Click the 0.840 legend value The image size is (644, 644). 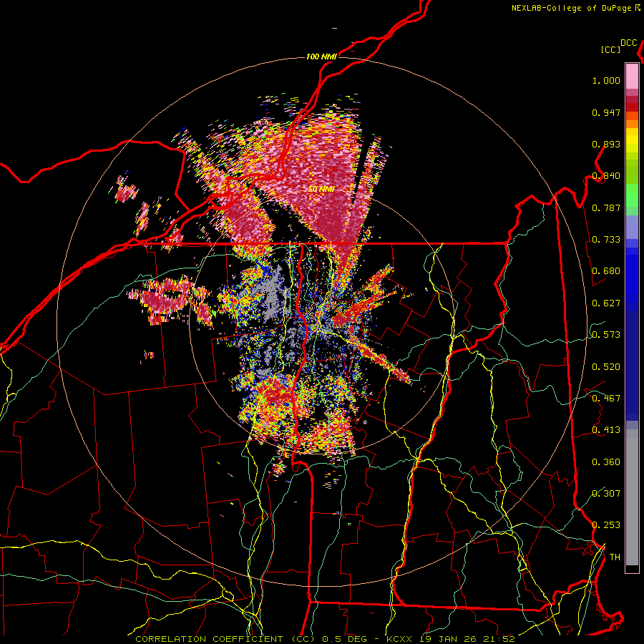tap(606, 176)
